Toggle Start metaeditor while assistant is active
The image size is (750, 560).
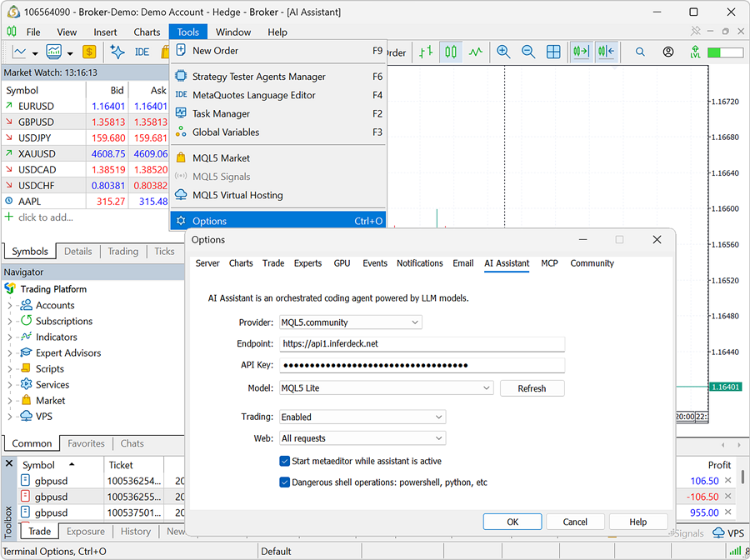285,461
